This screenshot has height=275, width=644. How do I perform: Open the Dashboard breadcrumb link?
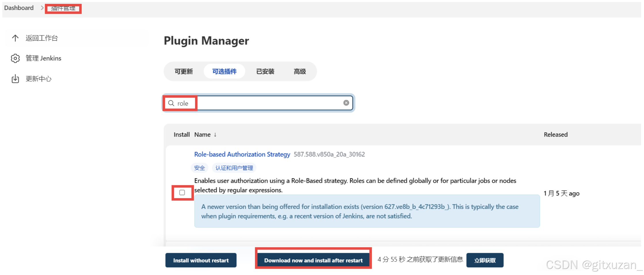coord(19,8)
